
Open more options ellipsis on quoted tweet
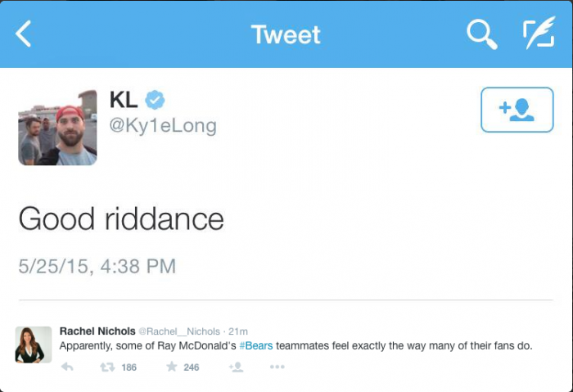(277, 367)
